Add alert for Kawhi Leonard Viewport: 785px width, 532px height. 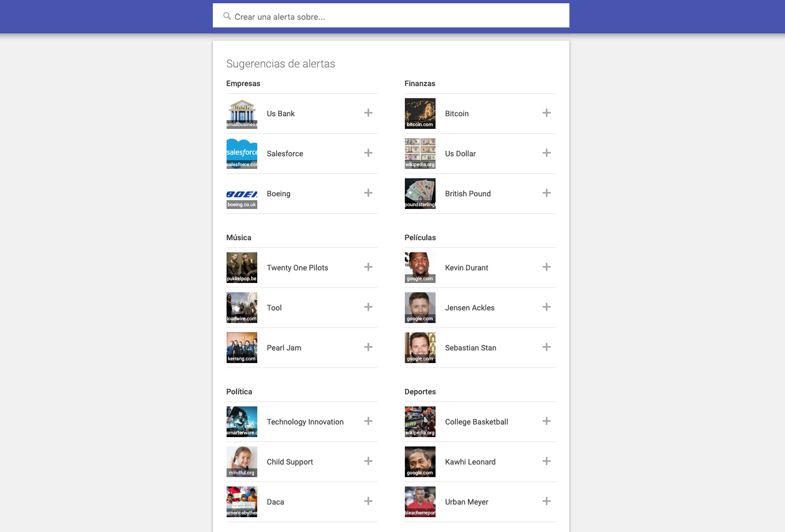click(x=546, y=461)
